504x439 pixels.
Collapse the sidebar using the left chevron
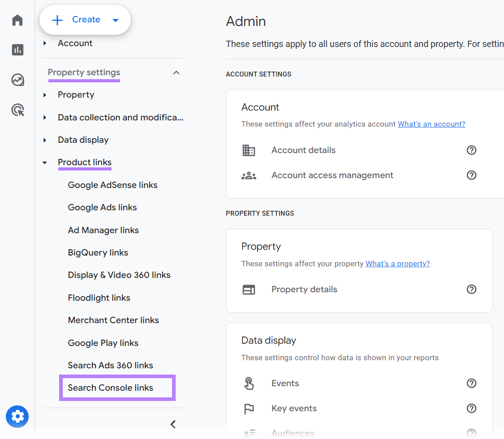tap(173, 424)
